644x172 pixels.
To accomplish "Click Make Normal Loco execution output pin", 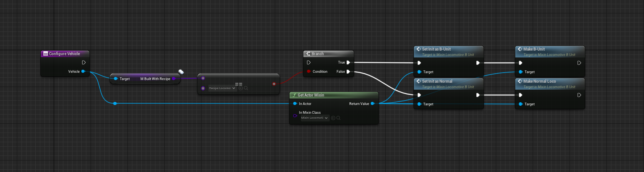I will point(579,95).
